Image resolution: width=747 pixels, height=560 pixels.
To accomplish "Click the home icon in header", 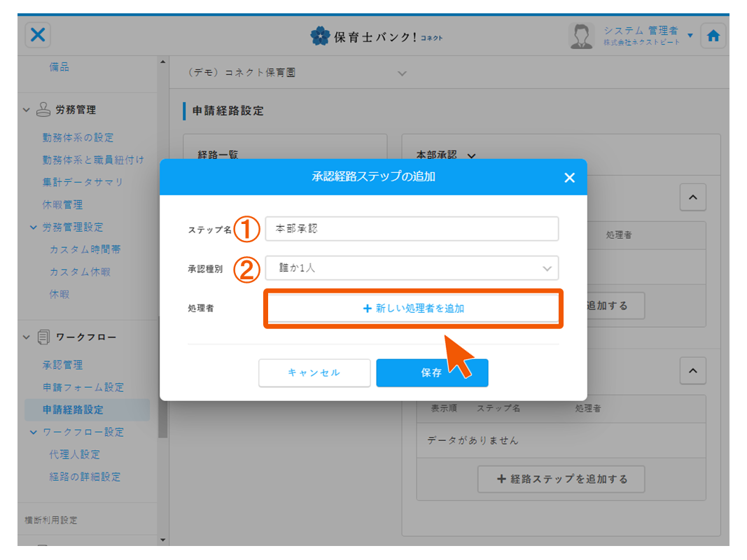I will (x=713, y=36).
